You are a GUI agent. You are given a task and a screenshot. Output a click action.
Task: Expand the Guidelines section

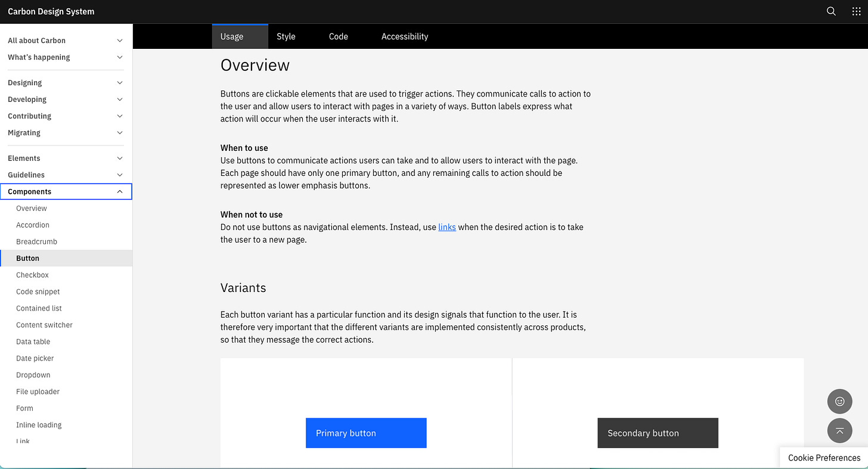(x=66, y=175)
